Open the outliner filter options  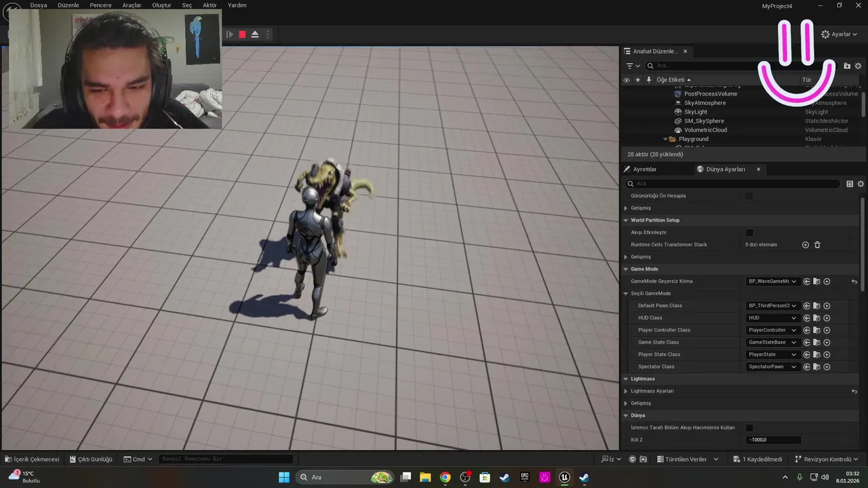[x=633, y=66]
